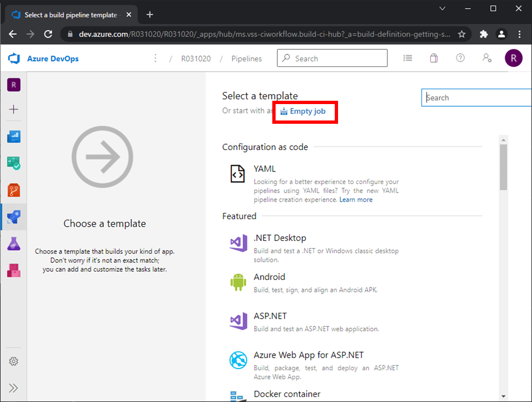Screen dimensions: 532x402
Task: Select the build pipeline template browser tab
Action: 71,15
